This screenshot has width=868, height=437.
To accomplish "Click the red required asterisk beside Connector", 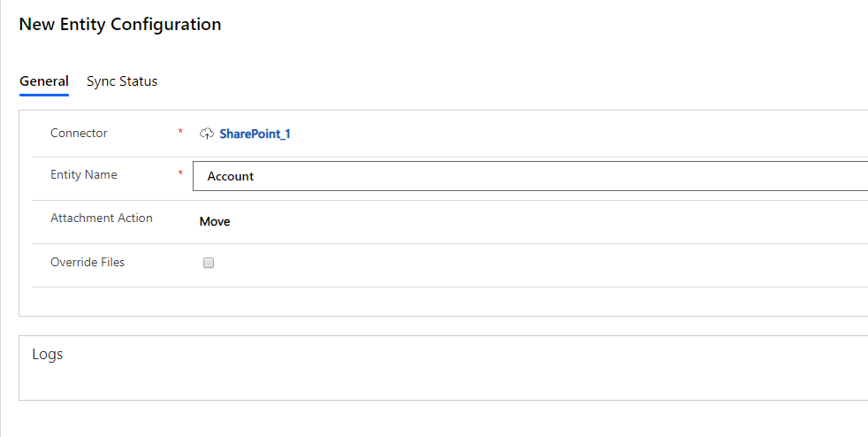I will click(180, 132).
